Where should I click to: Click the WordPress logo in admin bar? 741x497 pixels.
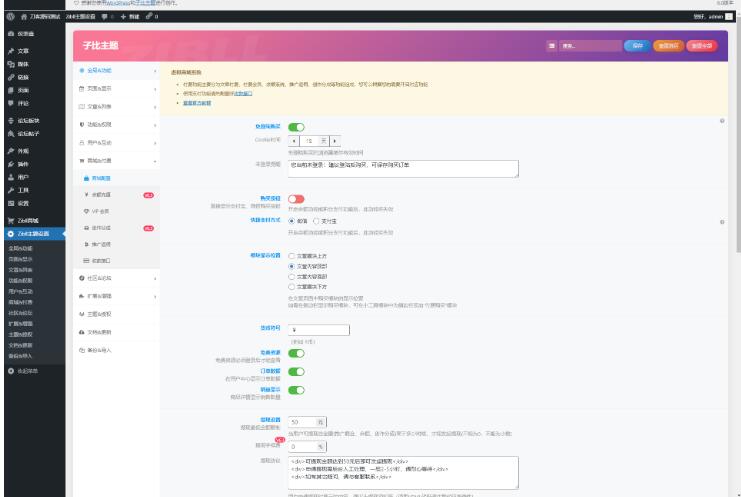(7, 17)
